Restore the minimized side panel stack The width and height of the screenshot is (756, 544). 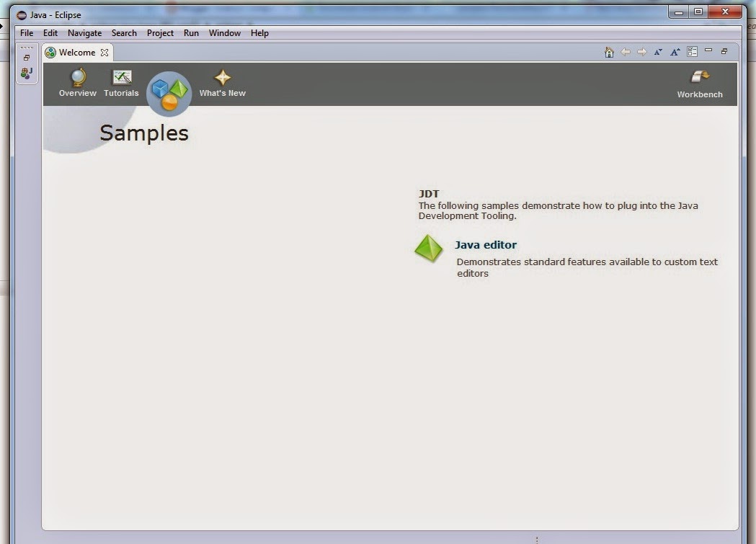pyautogui.click(x=27, y=58)
